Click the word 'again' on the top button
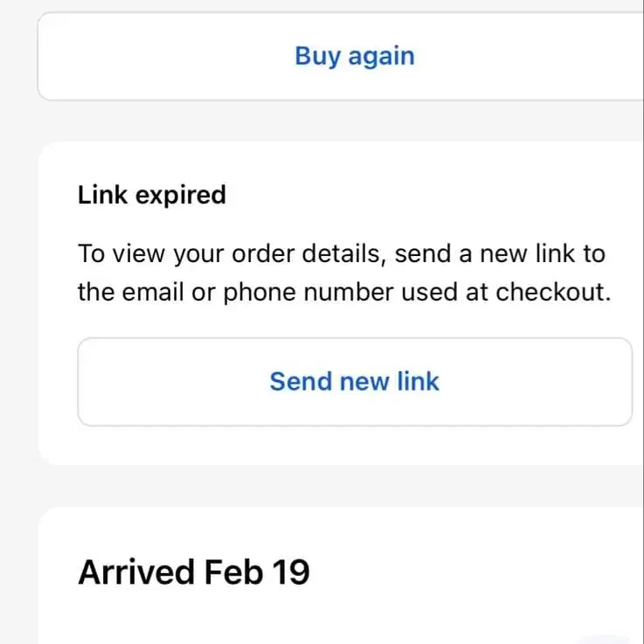 [x=381, y=56]
